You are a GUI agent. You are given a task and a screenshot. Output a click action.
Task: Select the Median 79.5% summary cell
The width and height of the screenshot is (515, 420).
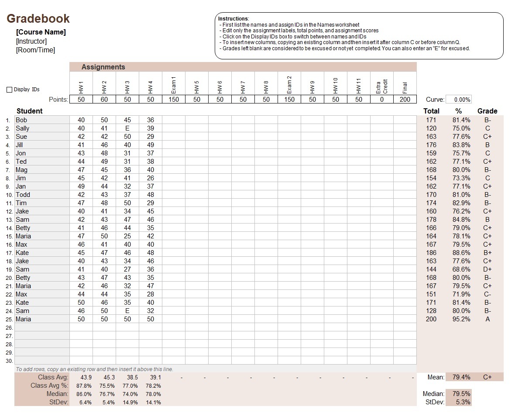(x=459, y=394)
